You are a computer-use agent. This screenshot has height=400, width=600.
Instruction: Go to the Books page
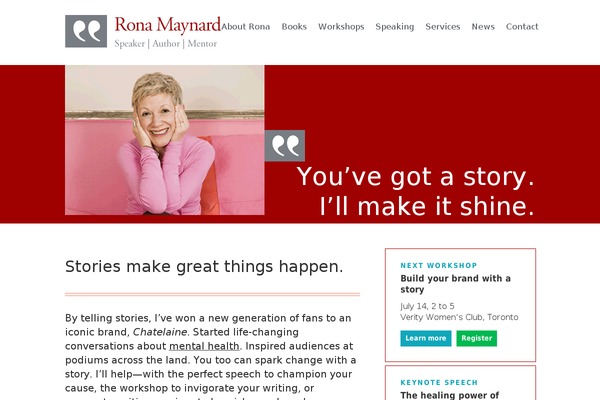294,27
